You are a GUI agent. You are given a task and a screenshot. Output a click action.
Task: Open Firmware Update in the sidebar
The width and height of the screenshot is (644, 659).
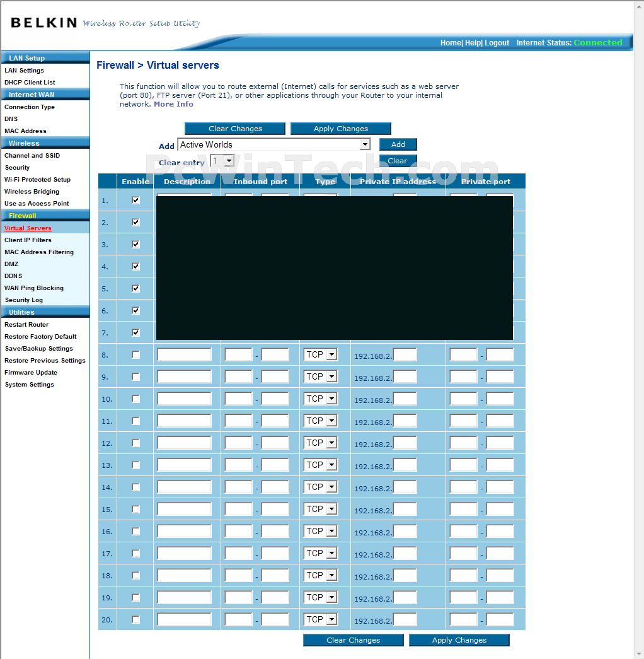coord(31,372)
